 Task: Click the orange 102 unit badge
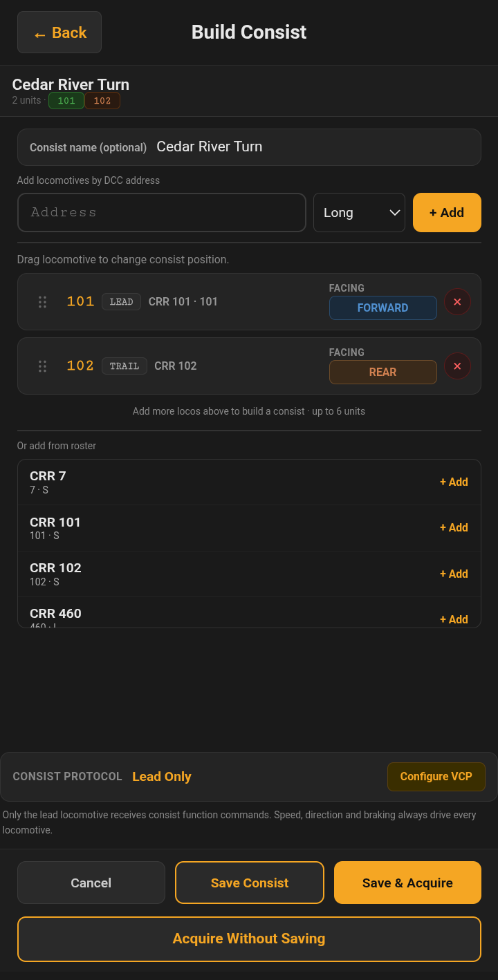point(102,101)
